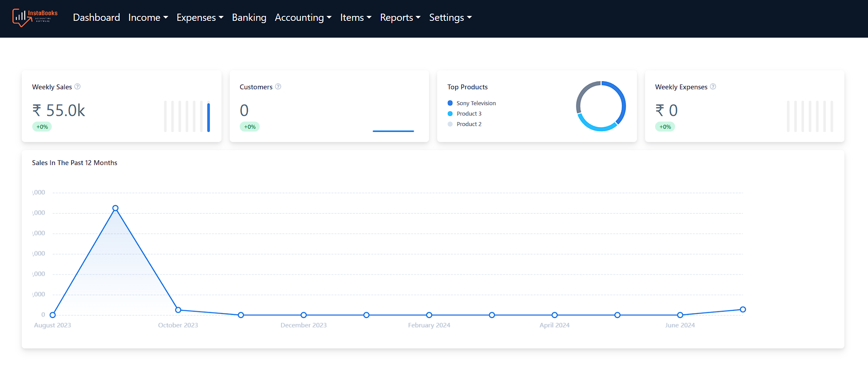Open the Banking page
868x372 pixels.
pyautogui.click(x=249, y=18)
